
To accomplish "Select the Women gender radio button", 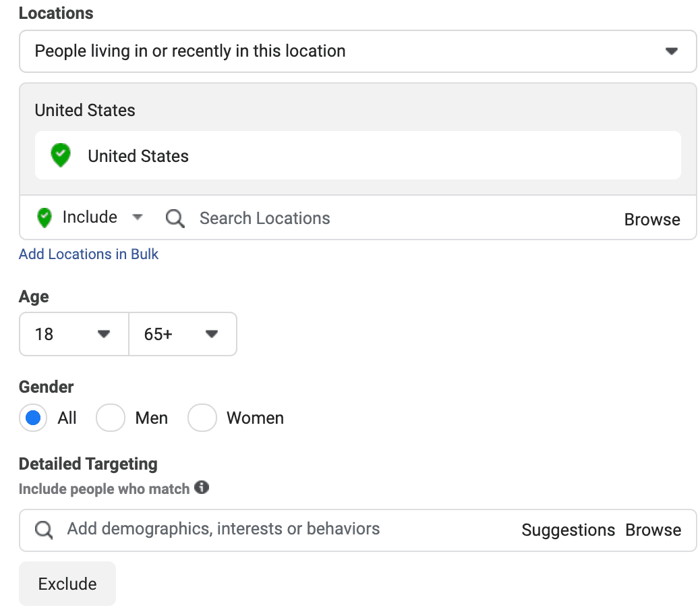I will (x=202, y=418).
